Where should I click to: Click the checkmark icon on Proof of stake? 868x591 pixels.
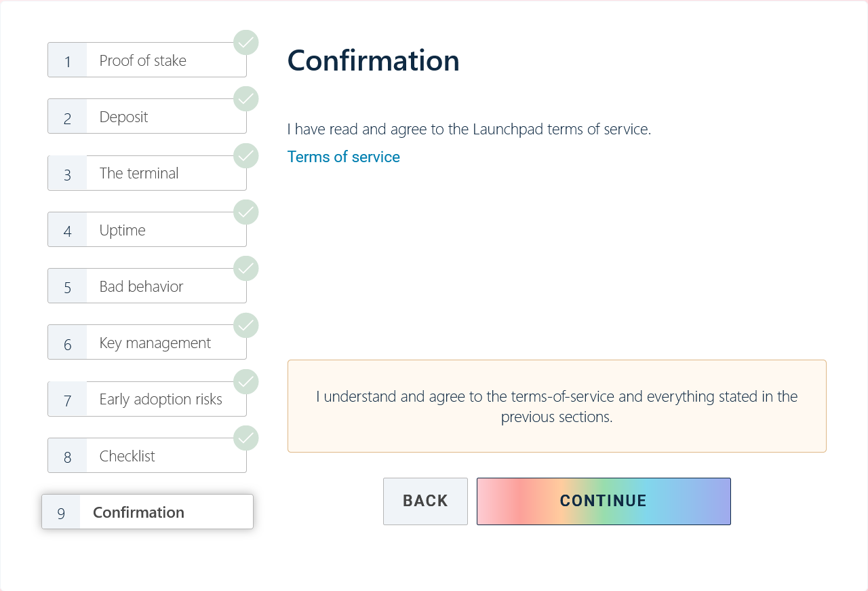(x=246, y=43)
